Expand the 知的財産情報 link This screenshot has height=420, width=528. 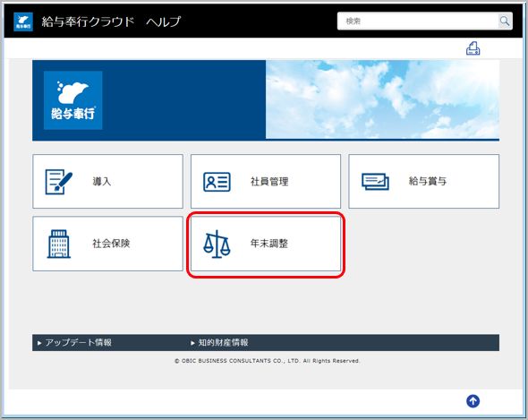[x=219, y=343]
